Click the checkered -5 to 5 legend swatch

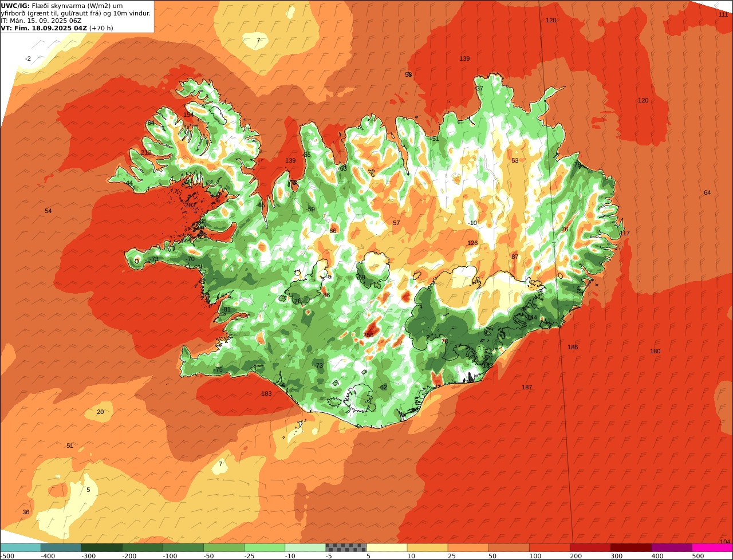(346, 547)
